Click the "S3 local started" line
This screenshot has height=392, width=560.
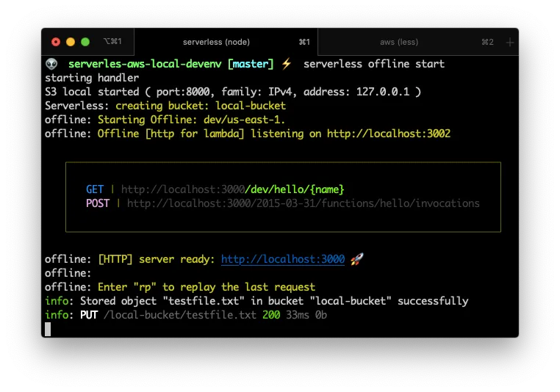[233, 92]
